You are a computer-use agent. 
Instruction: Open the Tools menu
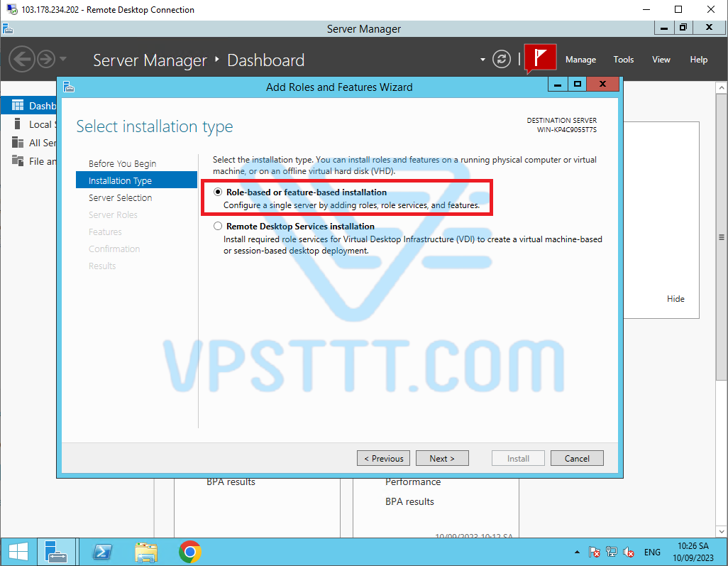point(623,60)
